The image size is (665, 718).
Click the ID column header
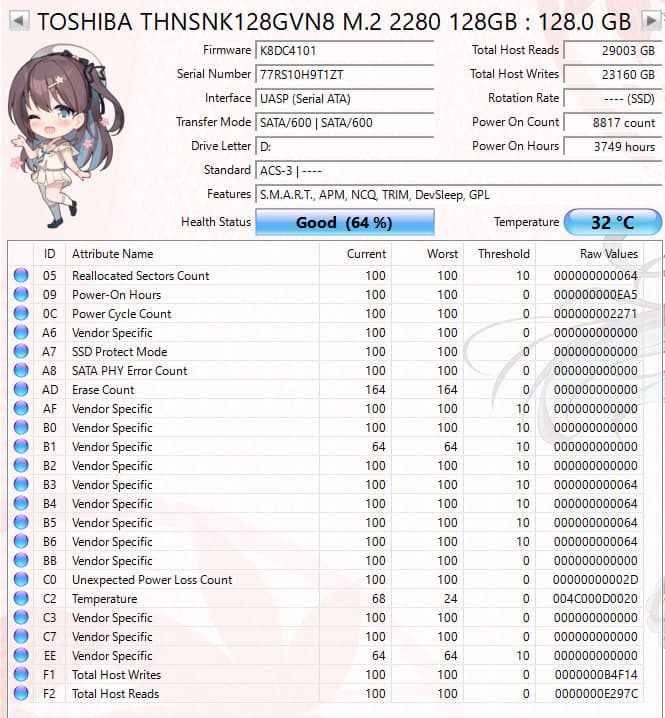49,254
